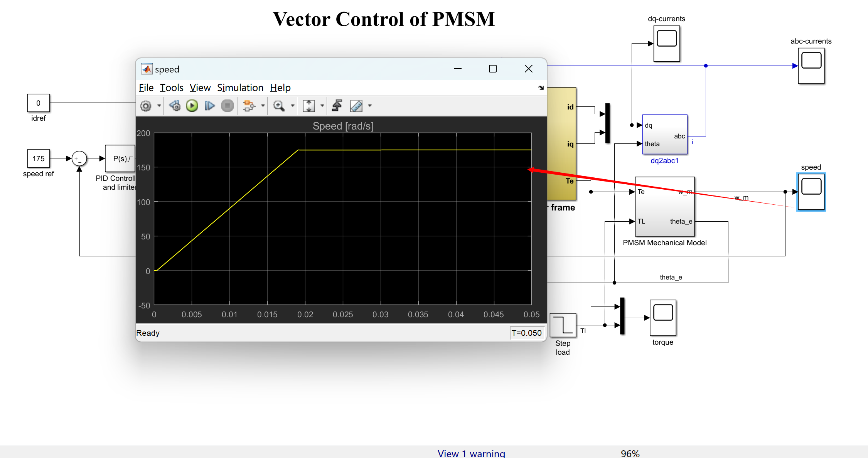
Task: Open the Simulation menu
Action: pos(240,88)
